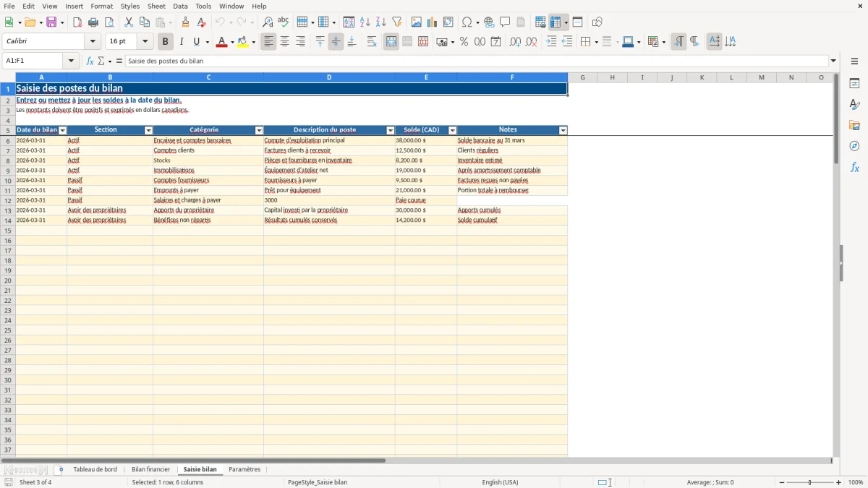Viewport: 868px width, 488px height.
Task: Toggle Bold formatting
Action: pos(165,42)
